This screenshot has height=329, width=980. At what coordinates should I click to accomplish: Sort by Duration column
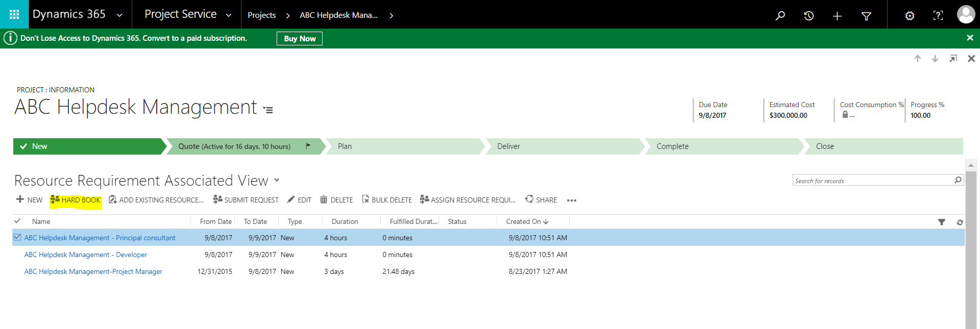point(345,222)
